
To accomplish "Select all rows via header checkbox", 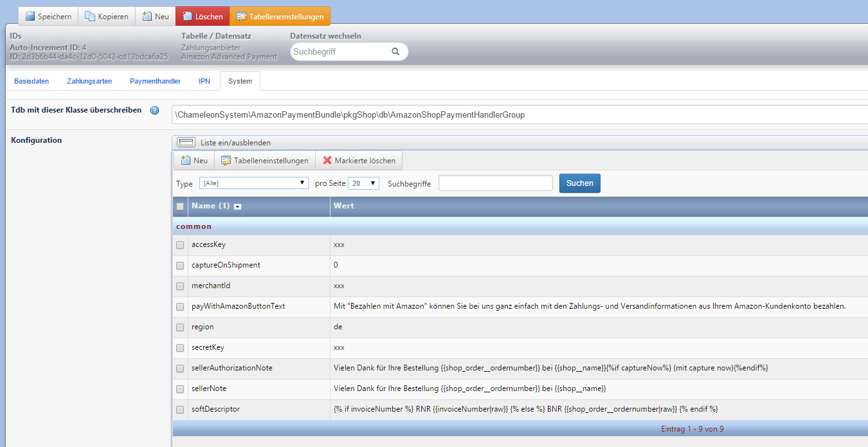I will pos(180,206).
